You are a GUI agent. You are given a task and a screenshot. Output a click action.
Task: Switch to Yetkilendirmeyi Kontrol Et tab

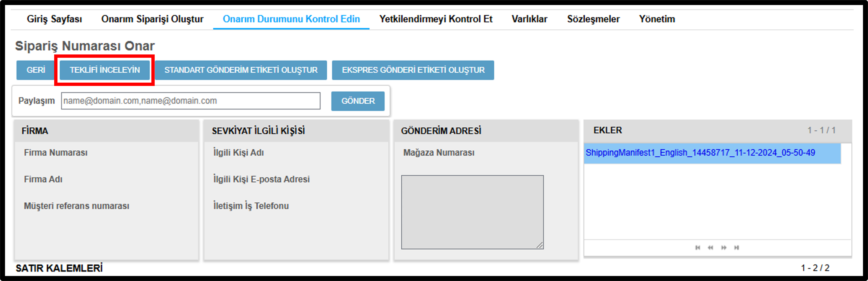click(x=436, y=19)
